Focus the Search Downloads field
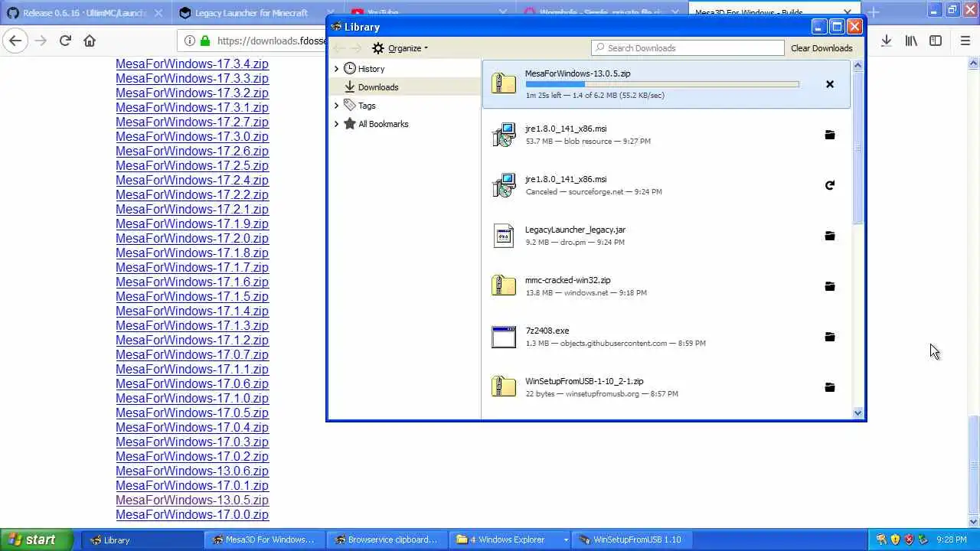This screenshot has height=551, width=980. [688, 48]
